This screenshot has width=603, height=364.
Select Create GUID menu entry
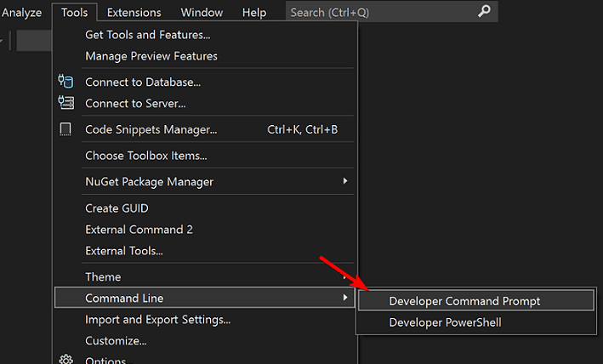(x=117, y=208)
